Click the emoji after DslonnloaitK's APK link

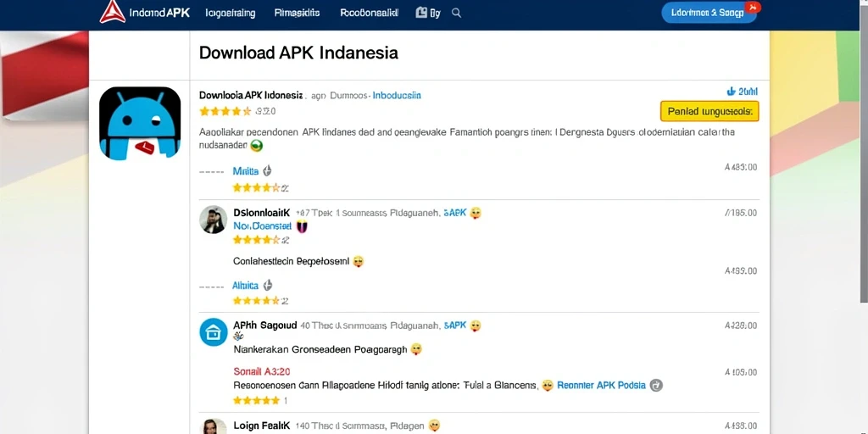476,213
